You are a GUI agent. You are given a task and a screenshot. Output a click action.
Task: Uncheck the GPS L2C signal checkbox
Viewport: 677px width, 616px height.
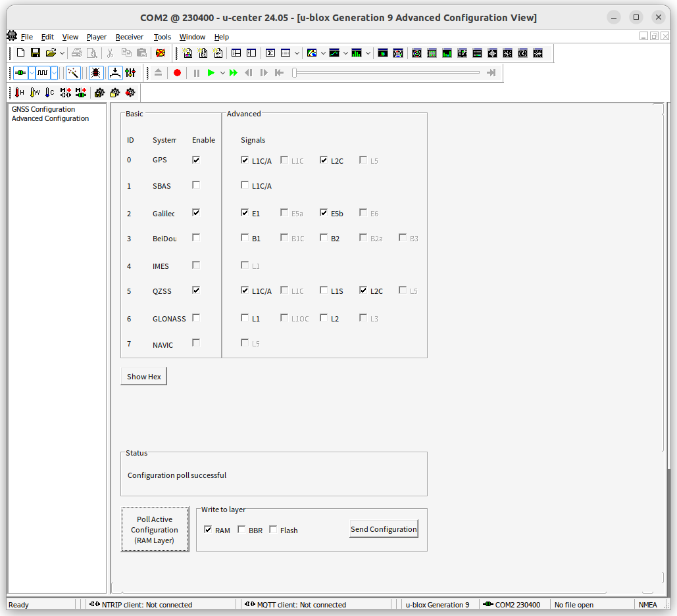click(x=324, y=160)
